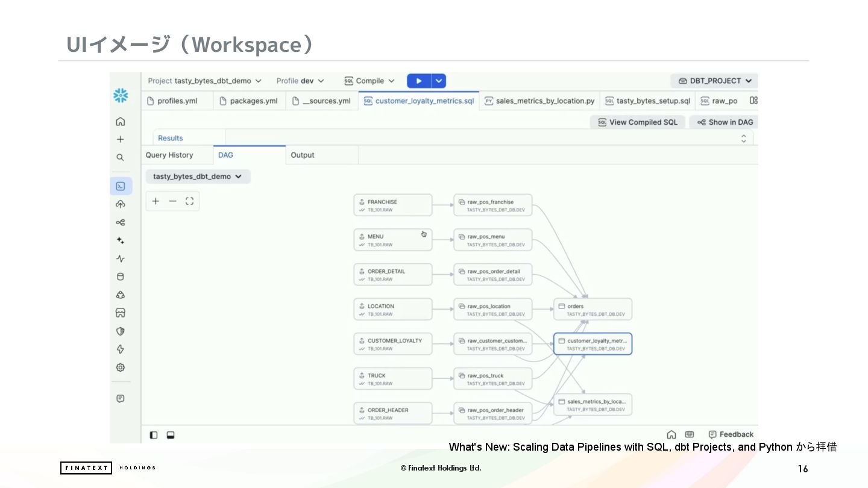
Task: Select the DAG tab
Action: click(249, 155)
